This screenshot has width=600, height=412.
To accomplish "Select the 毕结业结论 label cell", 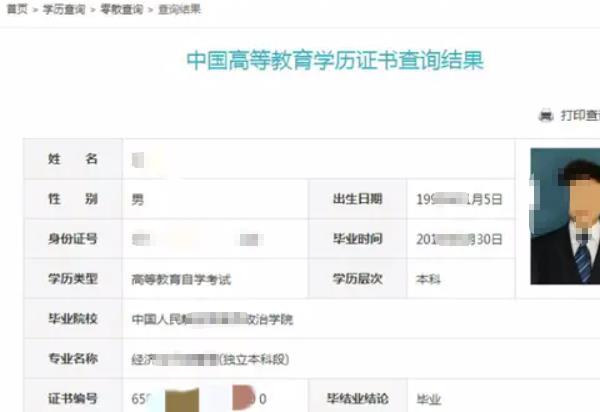I will coord(357,398).
